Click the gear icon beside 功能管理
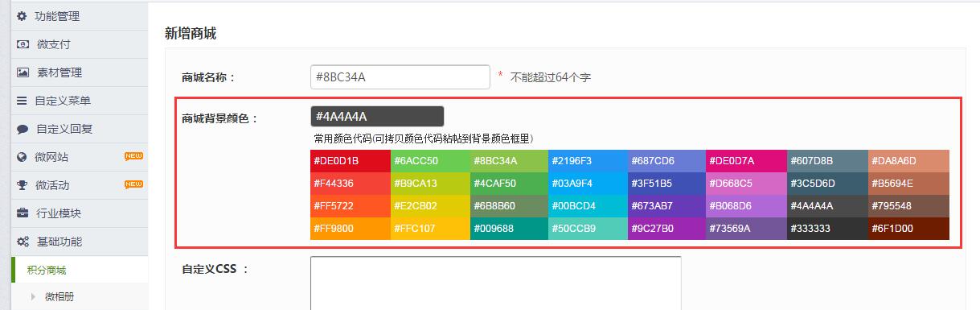980x310 pixels. tap(22, 16)
